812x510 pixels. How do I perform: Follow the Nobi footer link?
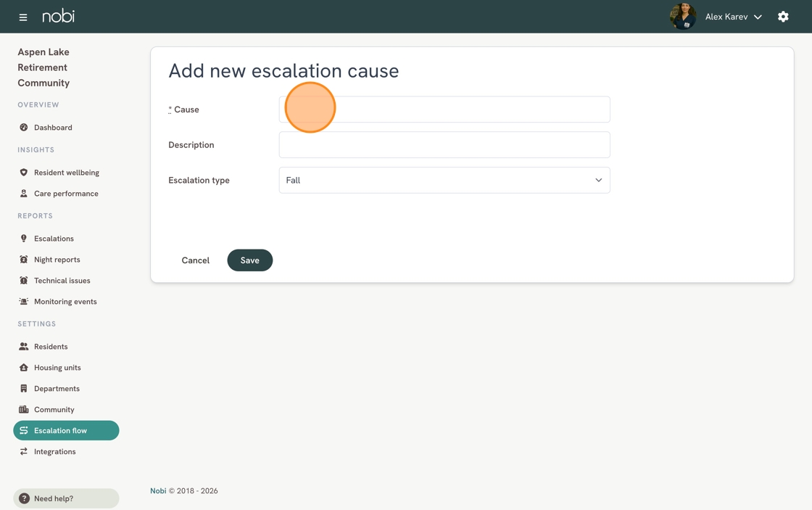[158, 491]
